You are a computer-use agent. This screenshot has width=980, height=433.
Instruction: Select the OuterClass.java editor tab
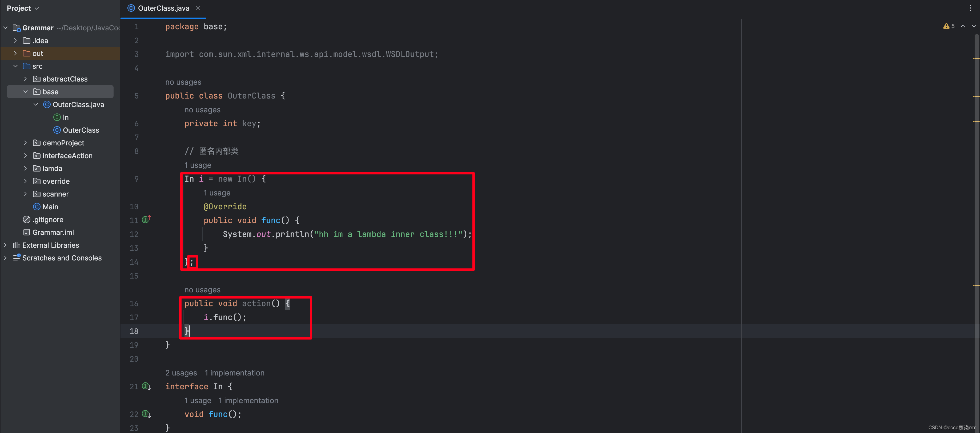point(163,8)
